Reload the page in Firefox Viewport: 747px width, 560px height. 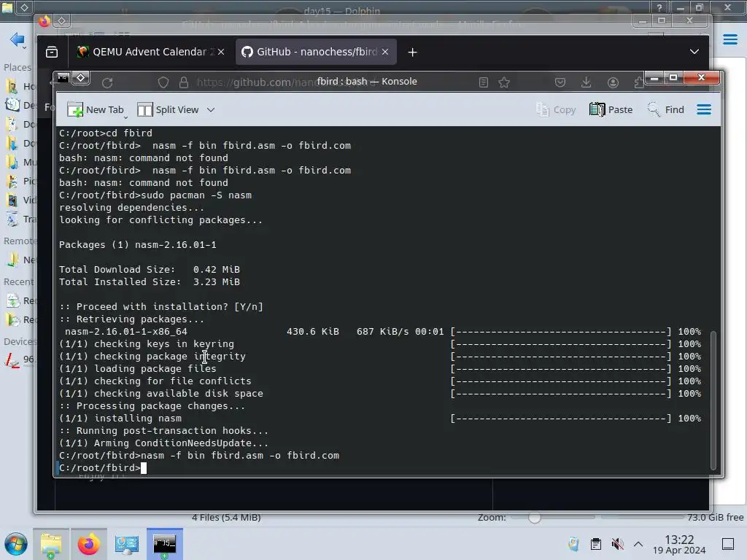click(107, 82)
